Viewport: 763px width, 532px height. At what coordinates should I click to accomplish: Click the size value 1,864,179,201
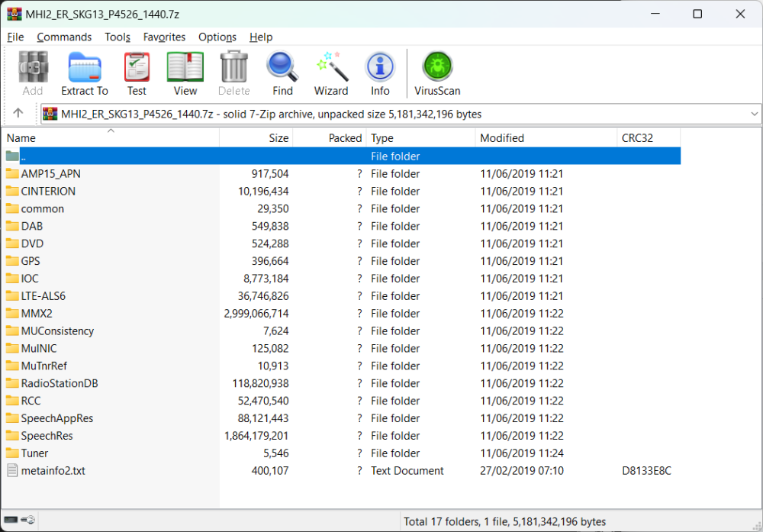coord(256,436)
